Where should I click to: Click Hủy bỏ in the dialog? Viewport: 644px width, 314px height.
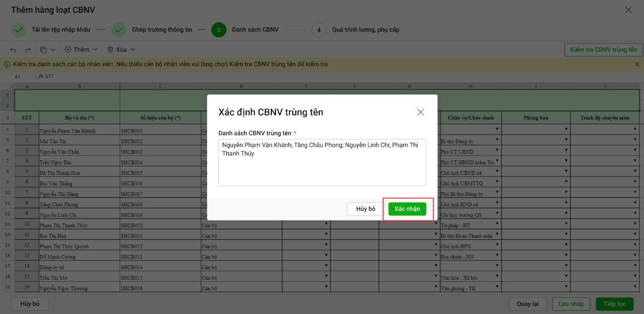[365, 209]
